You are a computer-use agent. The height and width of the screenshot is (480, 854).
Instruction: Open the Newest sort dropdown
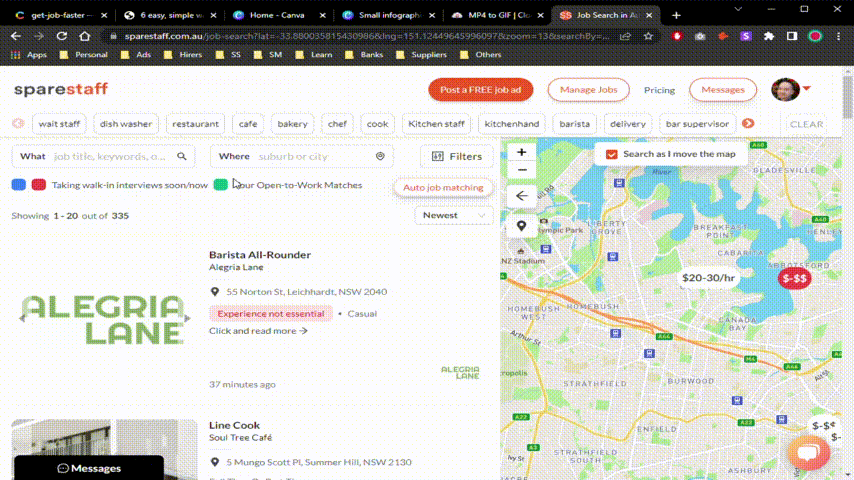[x=454, y=215]
